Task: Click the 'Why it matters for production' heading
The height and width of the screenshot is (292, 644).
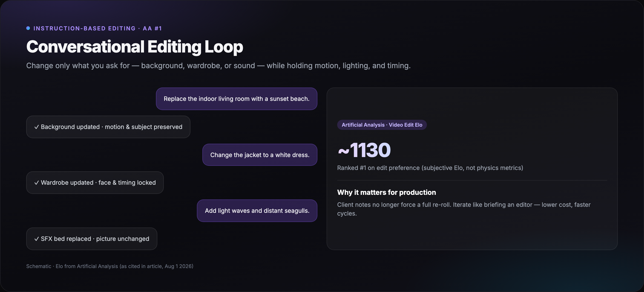Action: 386,192
